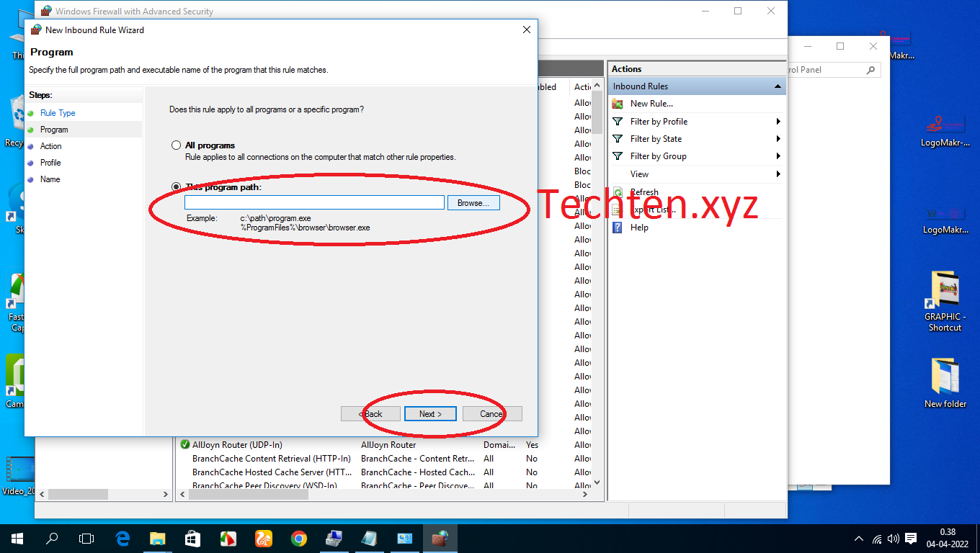
Task: Click the volume speaker icon in tray
Action: (894, 539)
